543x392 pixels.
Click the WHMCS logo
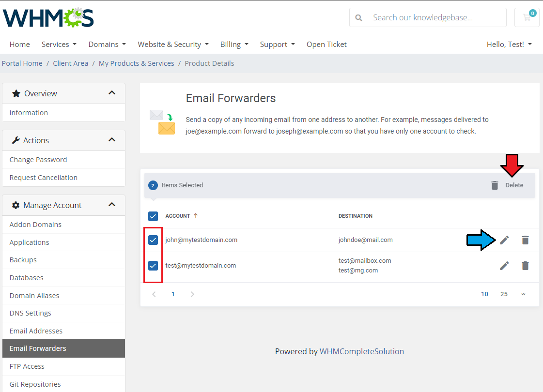tap(48, 17)
